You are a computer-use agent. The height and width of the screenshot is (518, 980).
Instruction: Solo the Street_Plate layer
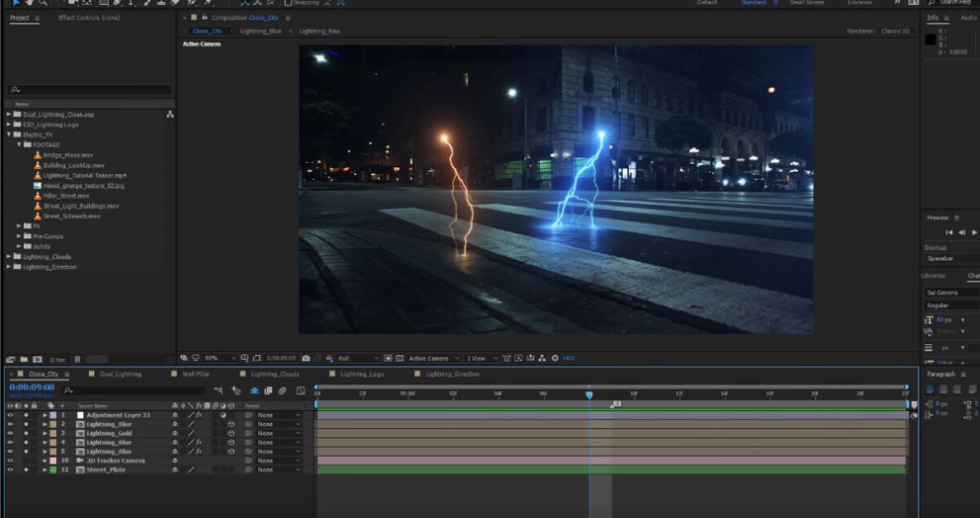point(26,470)
